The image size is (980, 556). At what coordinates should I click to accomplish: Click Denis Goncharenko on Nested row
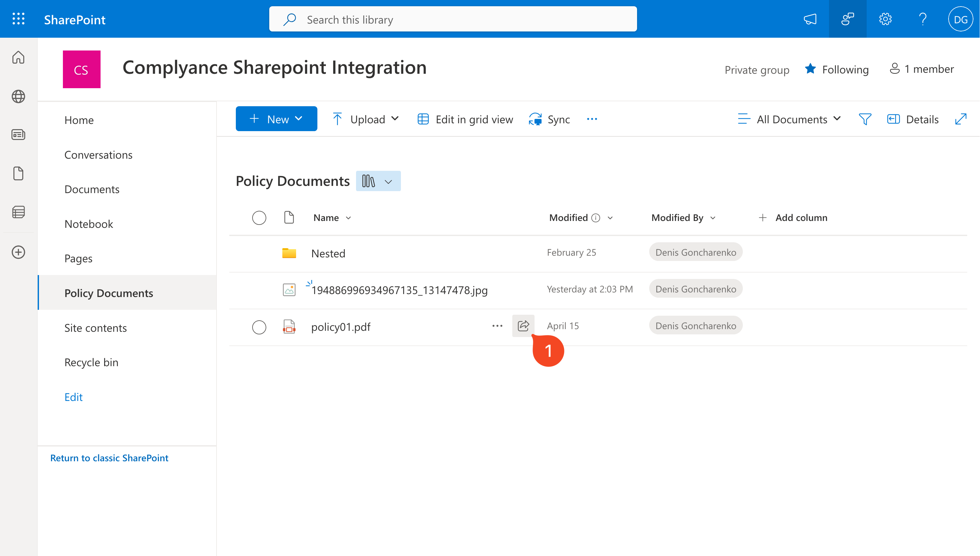coord(695,252)
